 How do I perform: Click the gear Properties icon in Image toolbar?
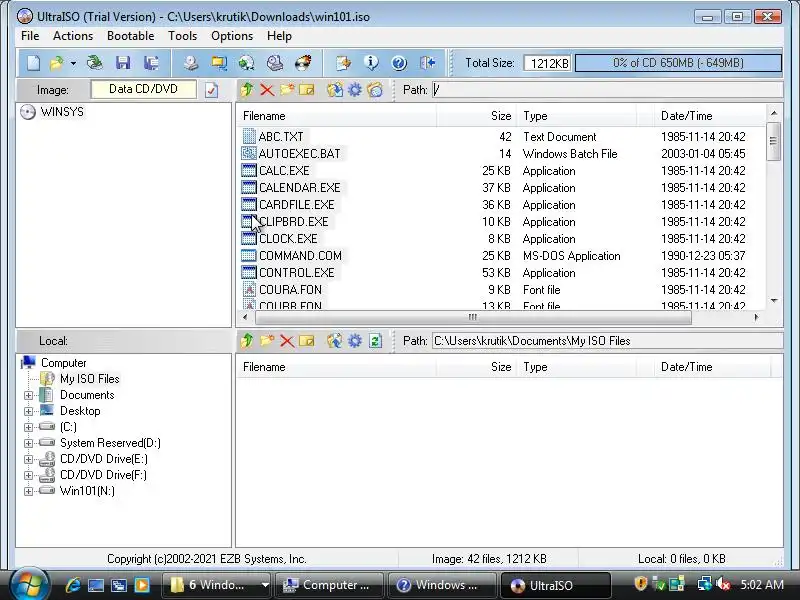point(355,90)
